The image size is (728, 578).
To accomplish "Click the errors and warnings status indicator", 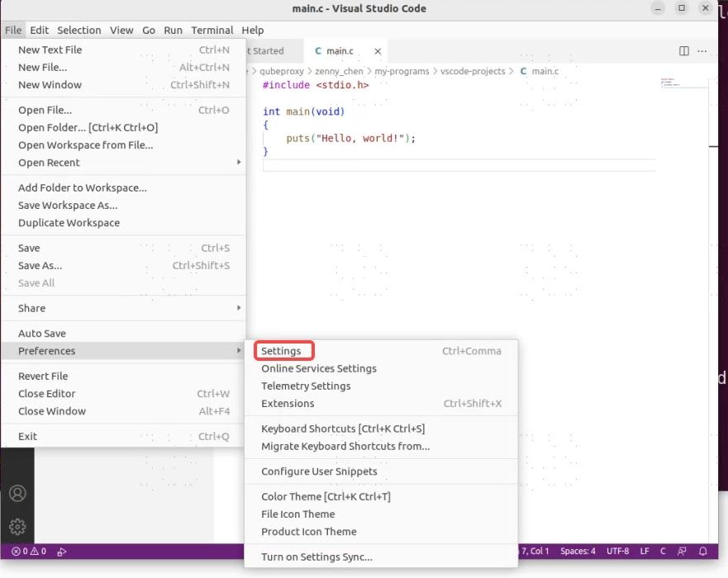I will pos(29,551).
